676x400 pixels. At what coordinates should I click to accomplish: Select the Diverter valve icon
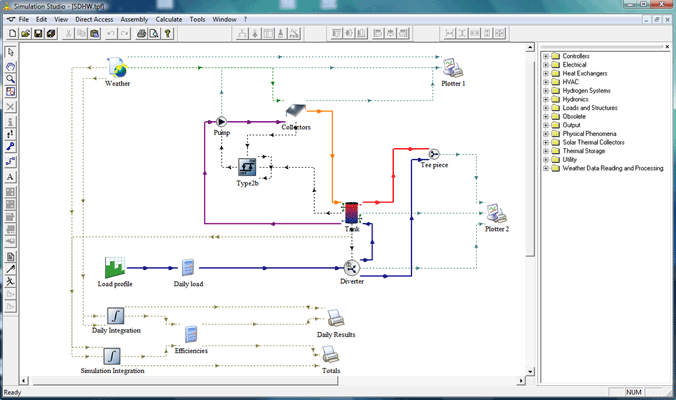coord(351,267)
